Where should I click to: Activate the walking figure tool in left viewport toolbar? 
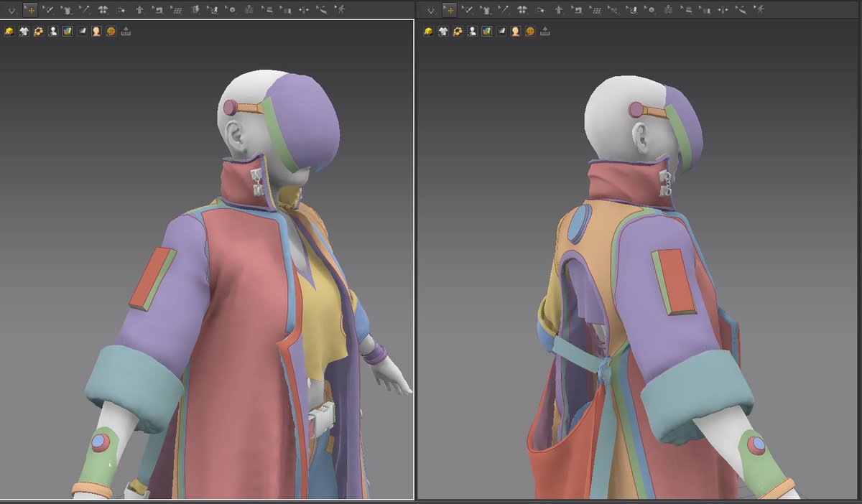tap(340, 10)
